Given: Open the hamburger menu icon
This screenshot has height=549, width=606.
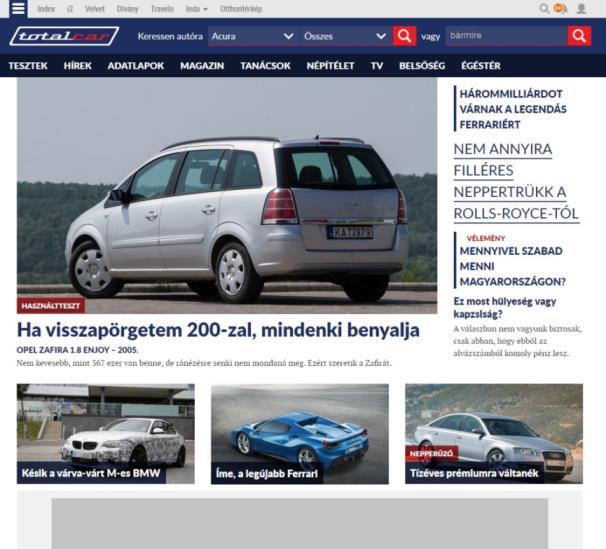Looking at the screenshot, I should [18, 8].
